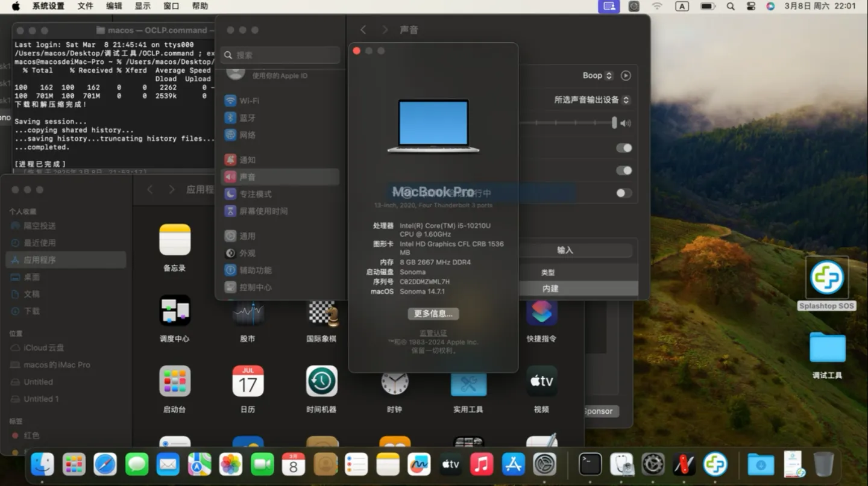Open Wi-Fi settings from the sidebar
The image size is (868, 486).
coord(248,101)
